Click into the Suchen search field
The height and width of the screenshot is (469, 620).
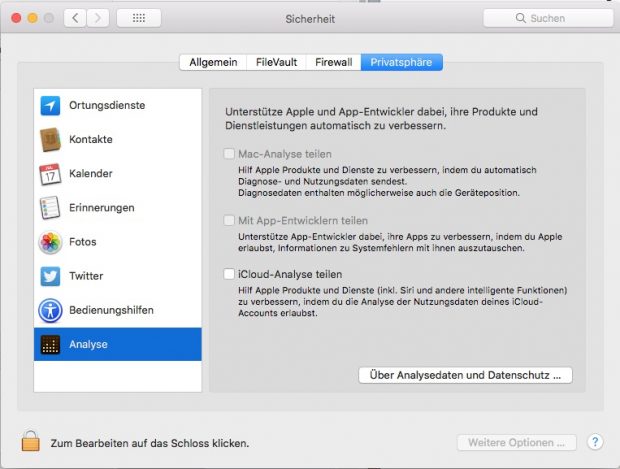click(548, 18)
